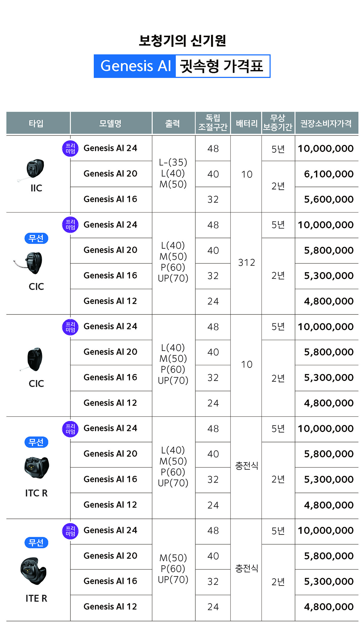Click the 귓속형 가격표 title box
This screenshot has width=364, height=628.
click(222, 66)
